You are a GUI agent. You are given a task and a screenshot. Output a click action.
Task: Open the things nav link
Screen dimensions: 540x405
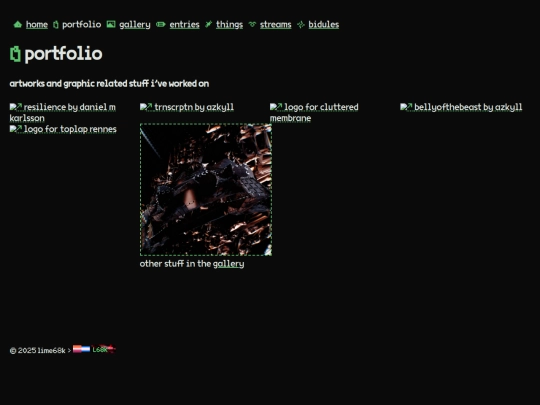(229, 24)
